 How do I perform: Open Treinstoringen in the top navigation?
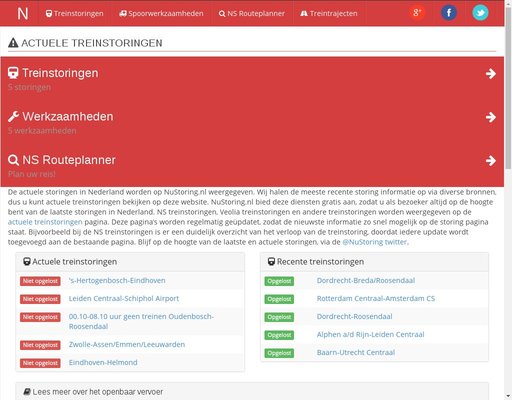(75, 13)
